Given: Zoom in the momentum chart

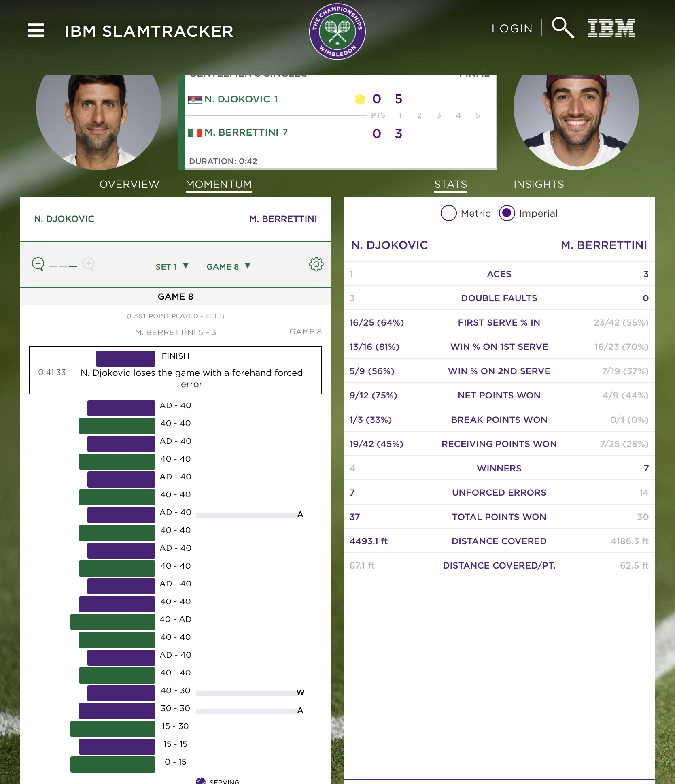Looking at the screenshot, I should (x=88, y=264).
